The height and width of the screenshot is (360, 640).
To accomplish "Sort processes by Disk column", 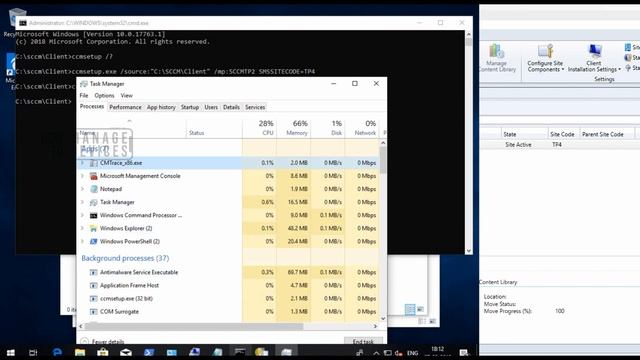I will point(328,128).
